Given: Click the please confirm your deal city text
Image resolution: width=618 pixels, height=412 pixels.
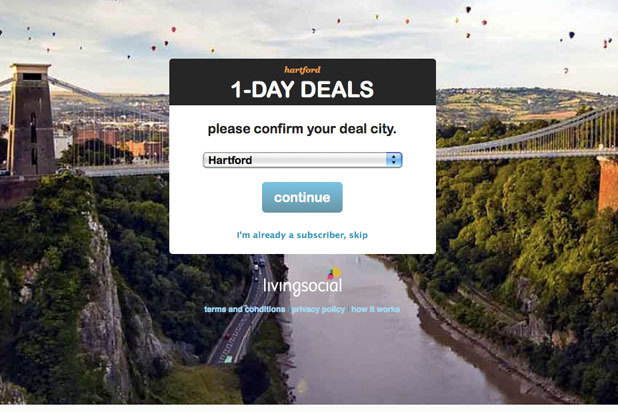Looking at the screenshot, I should [x=302, y=129].
